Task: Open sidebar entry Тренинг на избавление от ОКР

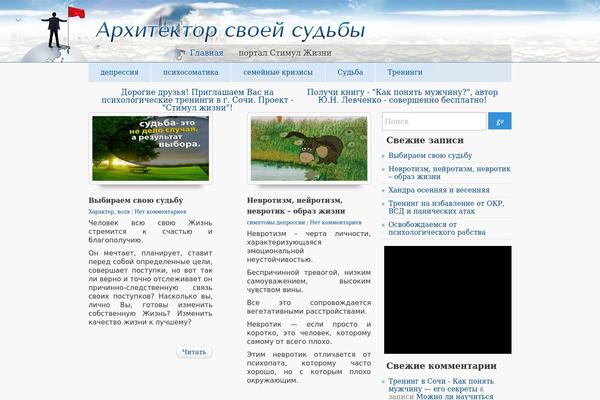Action: [x=446, y=207]
